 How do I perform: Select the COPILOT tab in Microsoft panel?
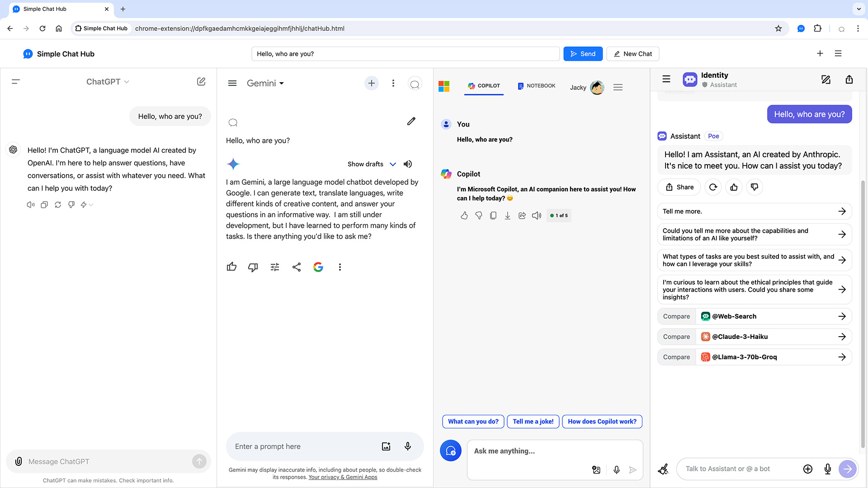click(x=483, y=86)
